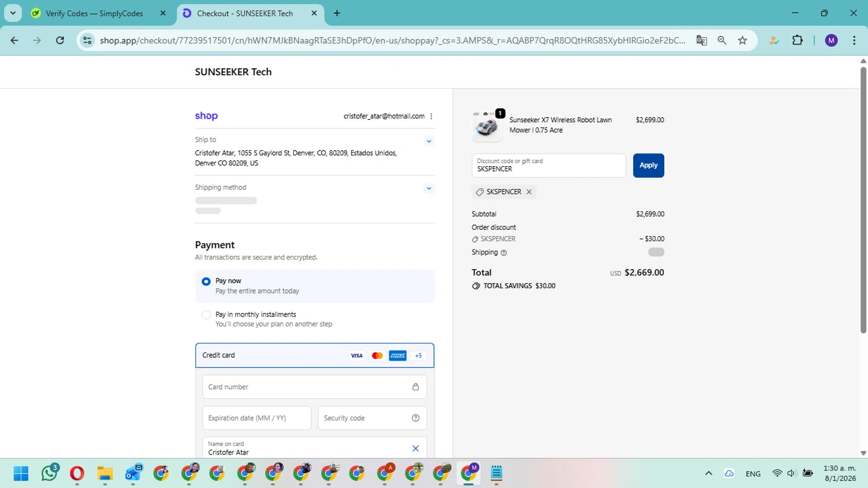
Task: Open a new browser tab
Action: (x=337, y=13)
